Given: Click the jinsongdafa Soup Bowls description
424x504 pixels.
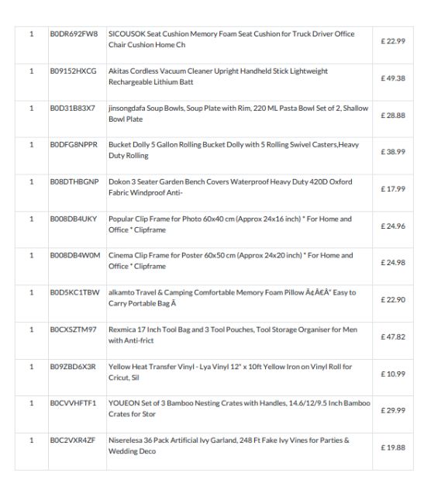Looking at the screenshot, I should click(x=238, y=113).
